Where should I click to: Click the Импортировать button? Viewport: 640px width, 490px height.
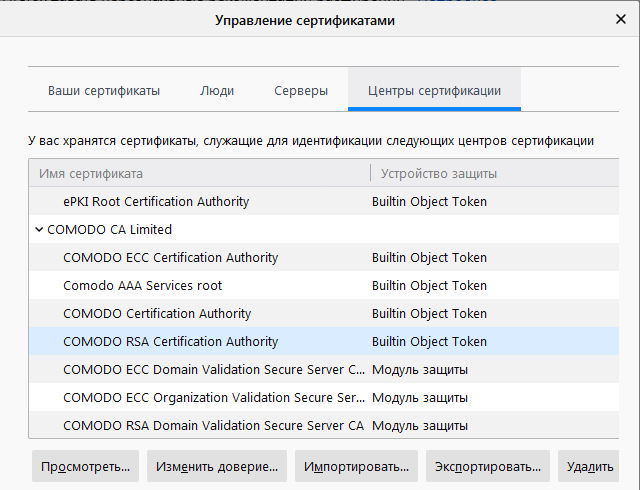356,466
